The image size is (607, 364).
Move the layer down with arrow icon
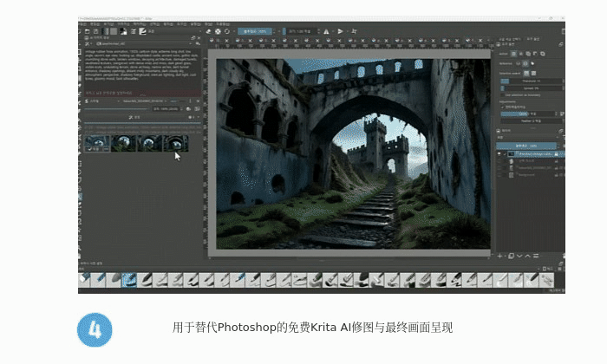[519, 255]
